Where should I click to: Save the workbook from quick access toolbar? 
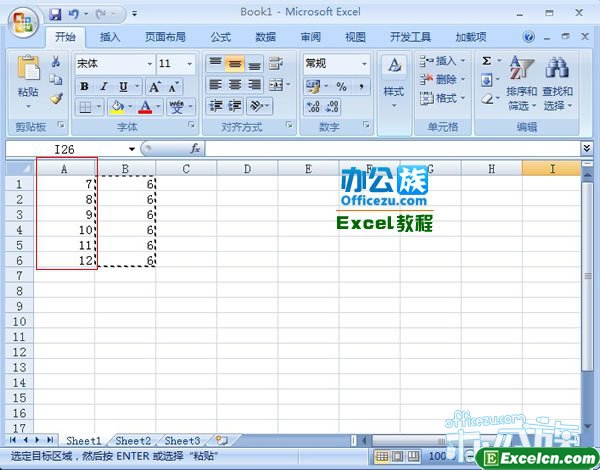[x=55, y=15]
